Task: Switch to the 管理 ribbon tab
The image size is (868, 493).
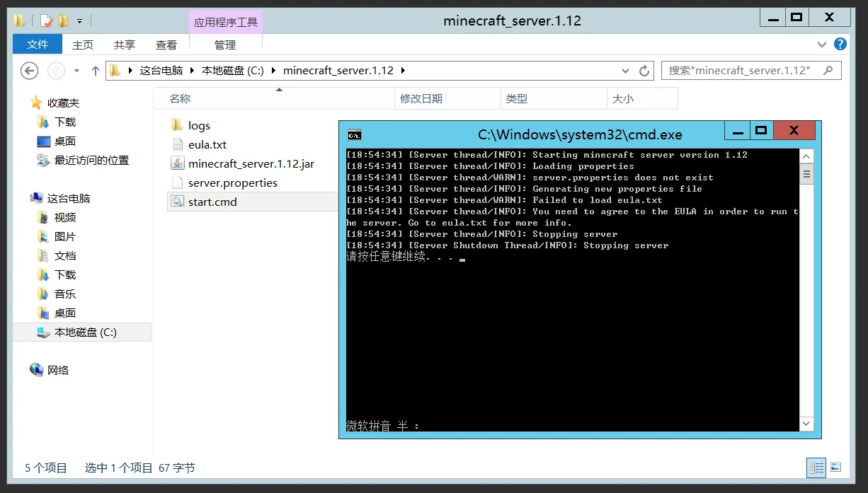Action: pyautogui.click(x=225, y=45)
